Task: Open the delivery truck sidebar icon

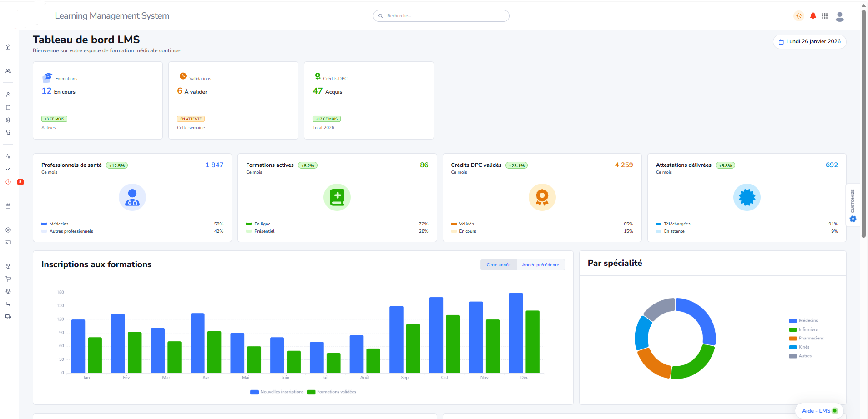Action: pyautogui.click(x=8, y=317)
